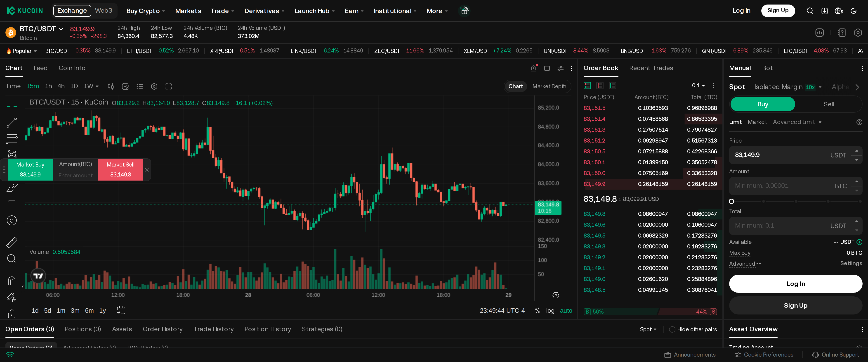
Task: Activate the zoom in tool
Action: (12, 258)
